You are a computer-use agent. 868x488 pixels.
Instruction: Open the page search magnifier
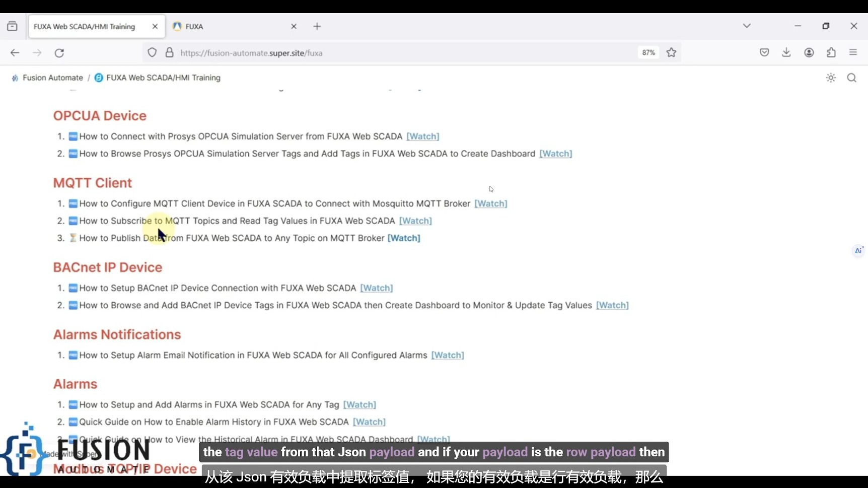coord(851,78)
